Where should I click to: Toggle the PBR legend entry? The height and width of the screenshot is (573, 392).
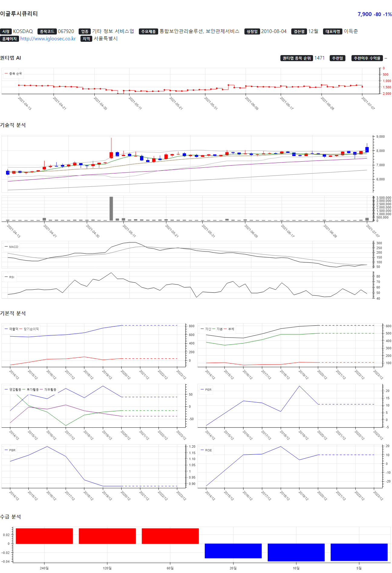[10, 450]
